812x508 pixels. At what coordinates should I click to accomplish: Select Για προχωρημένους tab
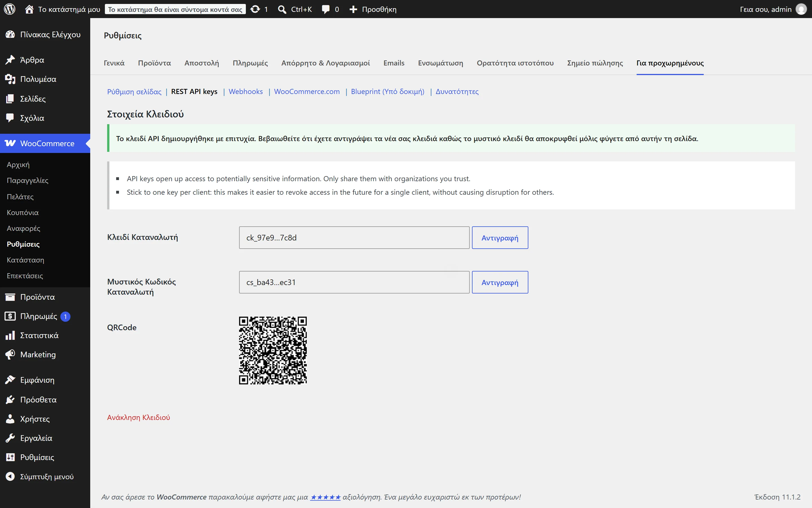670,63
